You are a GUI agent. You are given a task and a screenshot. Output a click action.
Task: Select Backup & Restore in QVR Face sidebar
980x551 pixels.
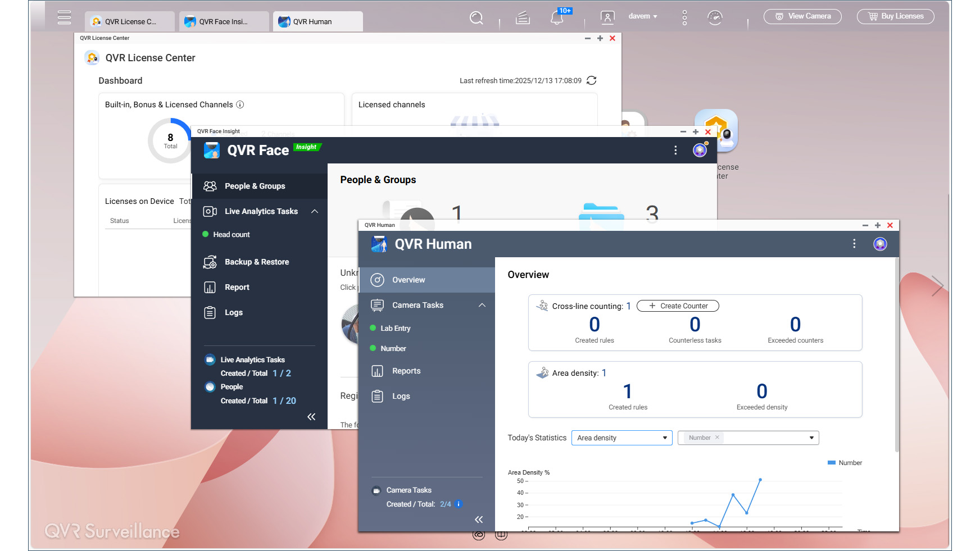click(256, 262)
